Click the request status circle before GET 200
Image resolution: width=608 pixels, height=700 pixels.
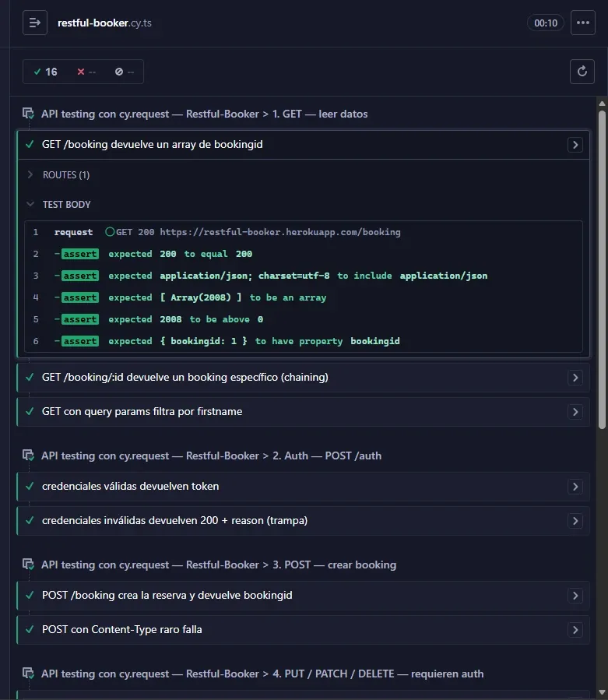[110, 232]
